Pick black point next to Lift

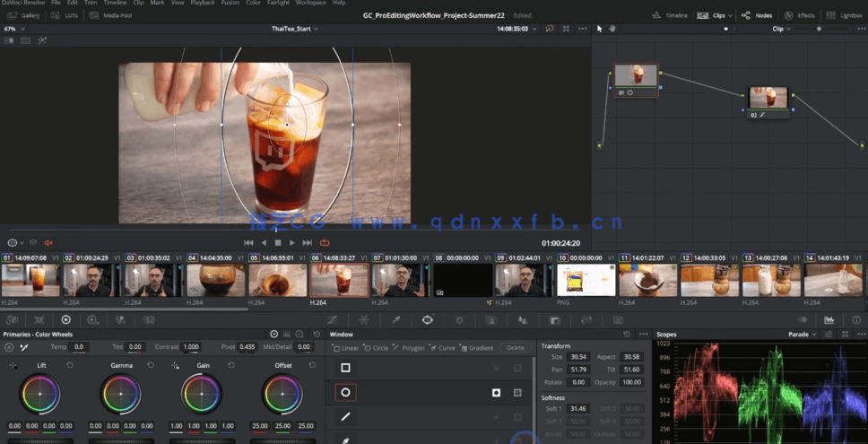coord(13,365)
